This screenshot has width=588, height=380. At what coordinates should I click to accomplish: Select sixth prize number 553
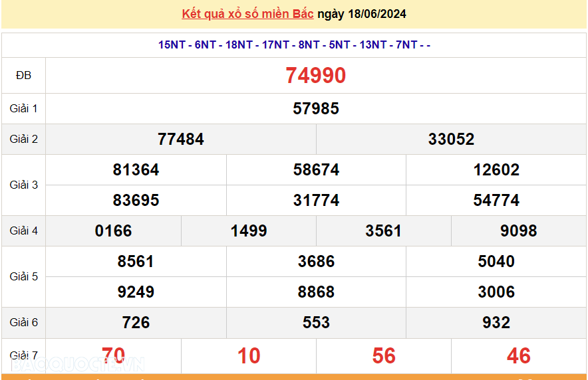(316, 322)
